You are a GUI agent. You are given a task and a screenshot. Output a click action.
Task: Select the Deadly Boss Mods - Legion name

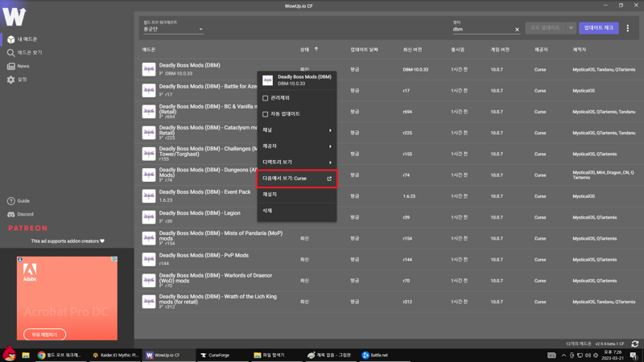tap(200, 213)
